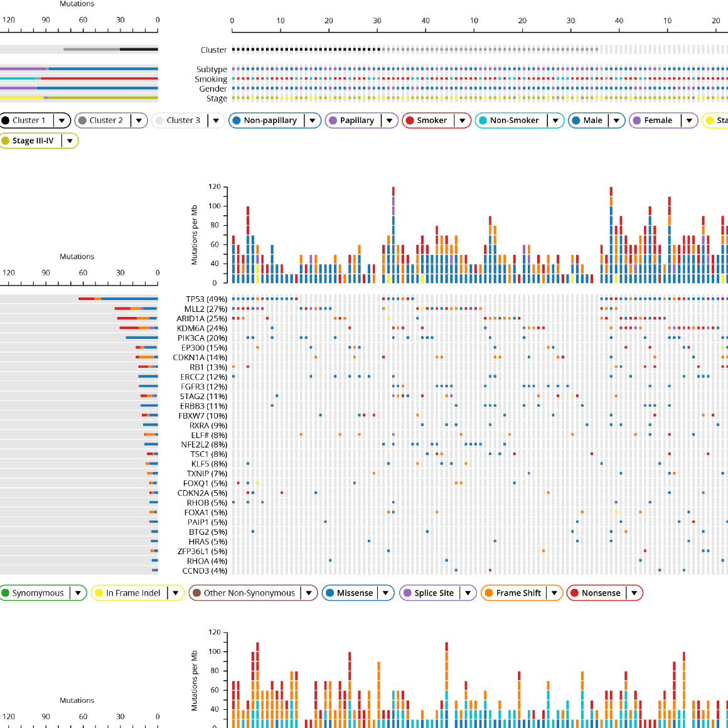Click the In Frame Indel legend label
The image size is (728, 728).
133,593
